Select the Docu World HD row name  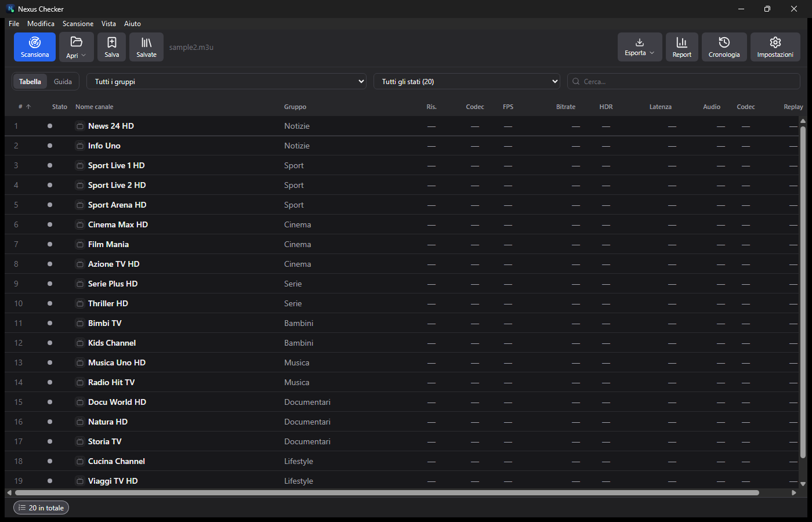pos(117,402)
